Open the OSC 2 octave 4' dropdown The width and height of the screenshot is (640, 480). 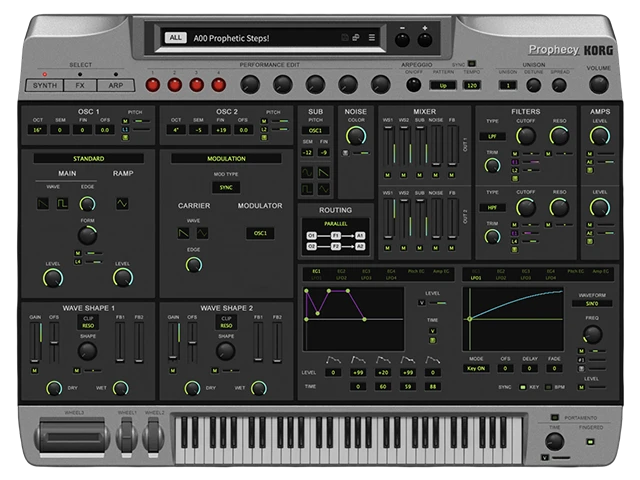click(x=176, y=130)
